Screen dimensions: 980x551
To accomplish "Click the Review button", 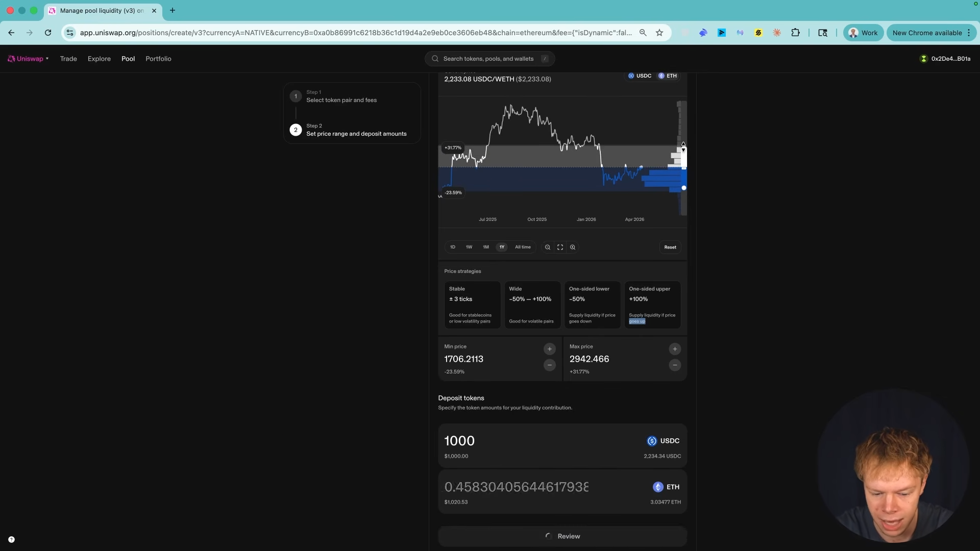I will 562,536.
